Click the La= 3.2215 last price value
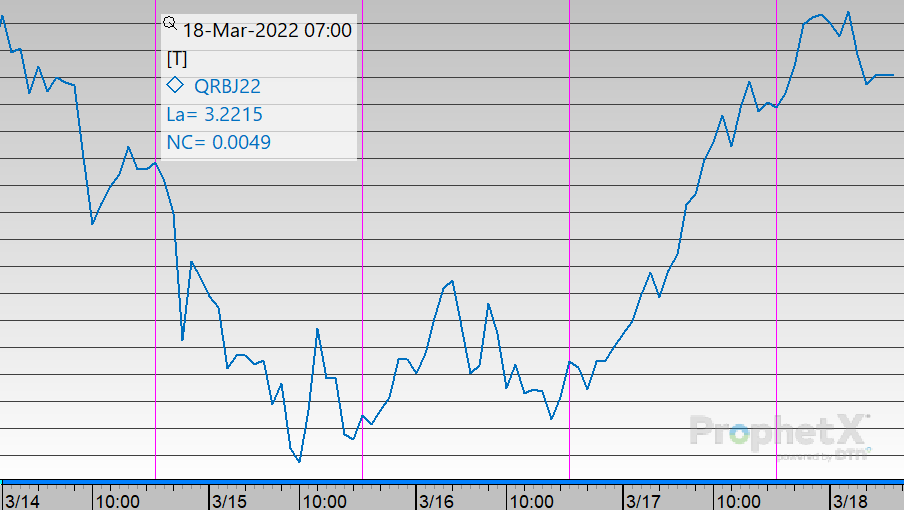 214,114
